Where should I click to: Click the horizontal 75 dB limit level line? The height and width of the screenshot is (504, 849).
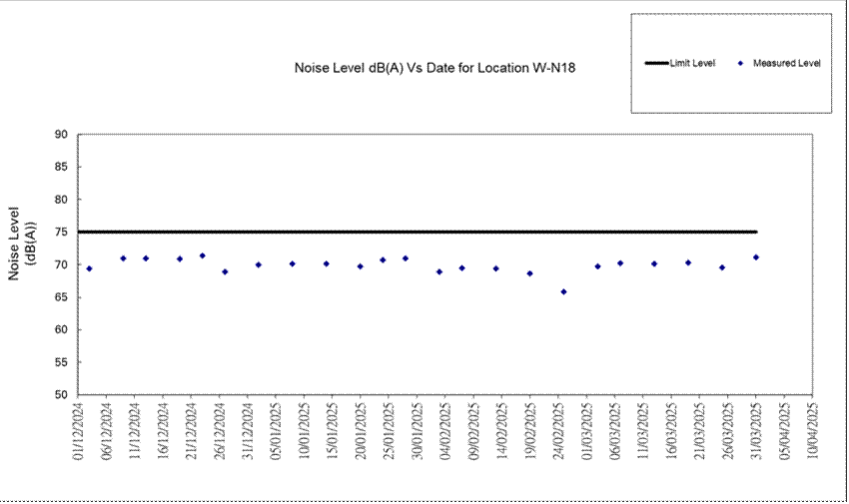coord(420,232)
